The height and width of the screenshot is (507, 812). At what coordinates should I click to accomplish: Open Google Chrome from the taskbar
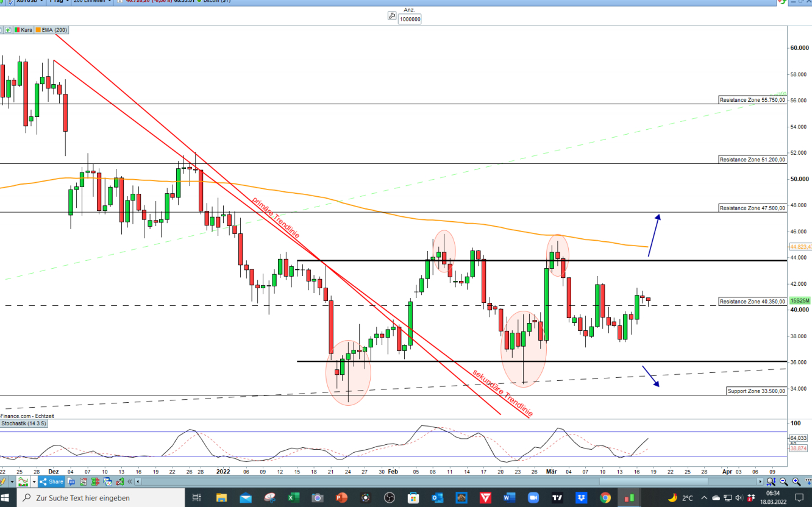(x=605, y=498)
